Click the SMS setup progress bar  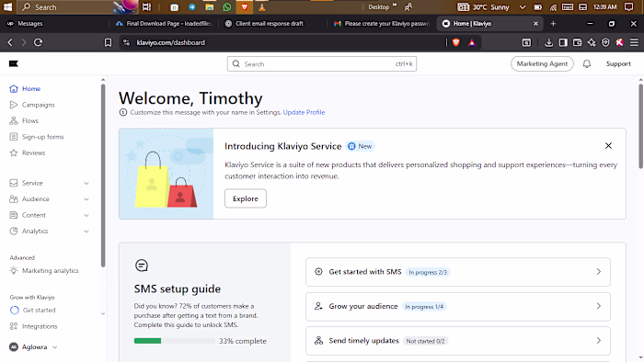click(x=174, y=341)
